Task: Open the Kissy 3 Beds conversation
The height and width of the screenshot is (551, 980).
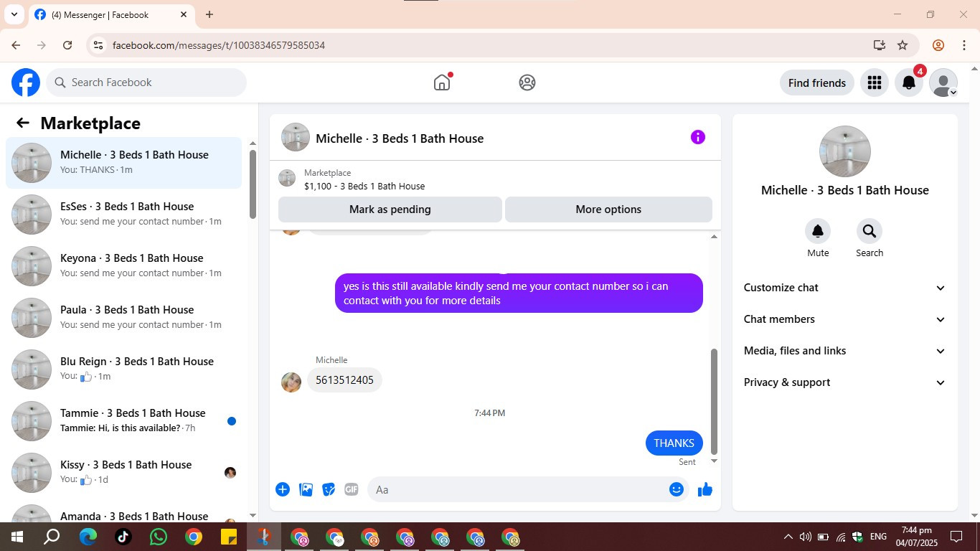Action: pyautogui.click(x=124, y=472)
